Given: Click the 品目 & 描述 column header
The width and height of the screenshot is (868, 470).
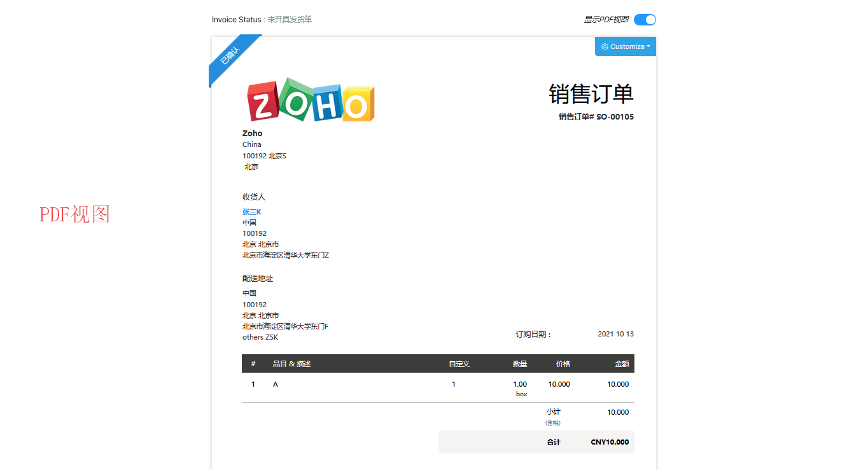Looking at the screenshot, I should pos(291,364).
